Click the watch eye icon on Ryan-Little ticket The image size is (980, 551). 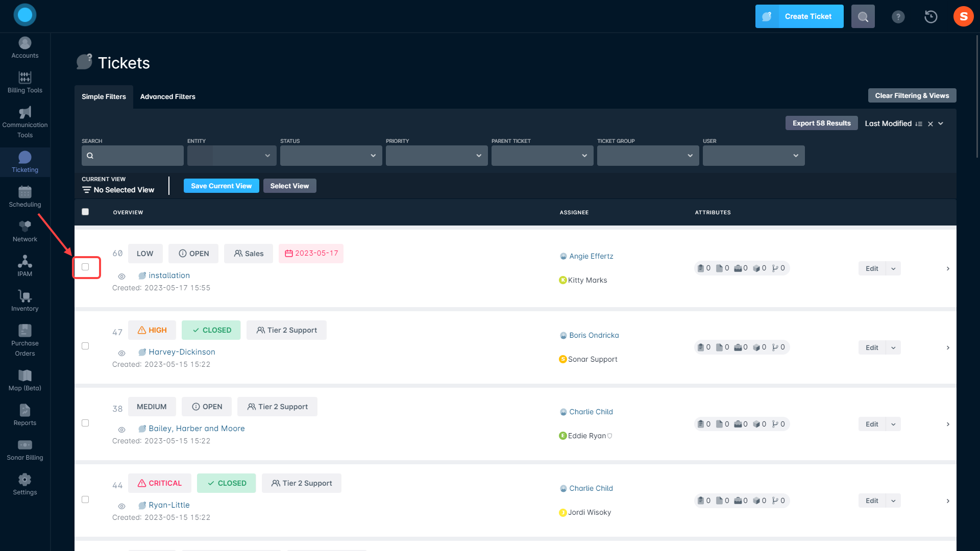pyautogui.click(x=121, y=506)
